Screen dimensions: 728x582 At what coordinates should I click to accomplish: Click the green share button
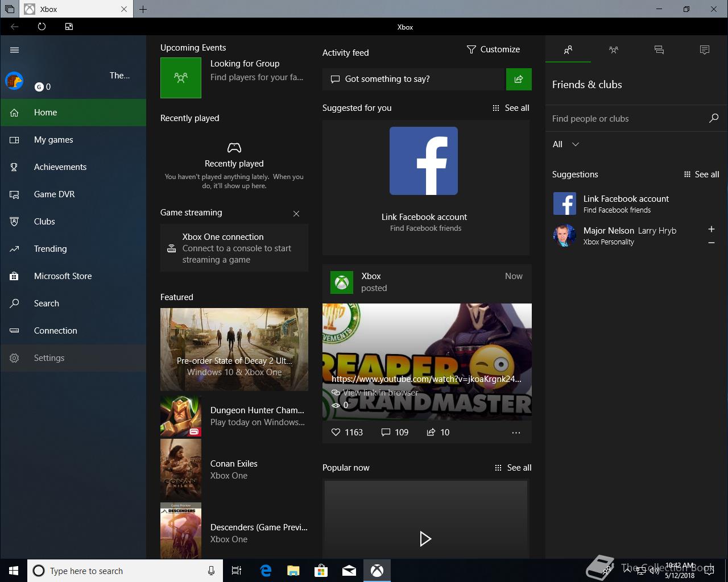click(x=519, y=79)
